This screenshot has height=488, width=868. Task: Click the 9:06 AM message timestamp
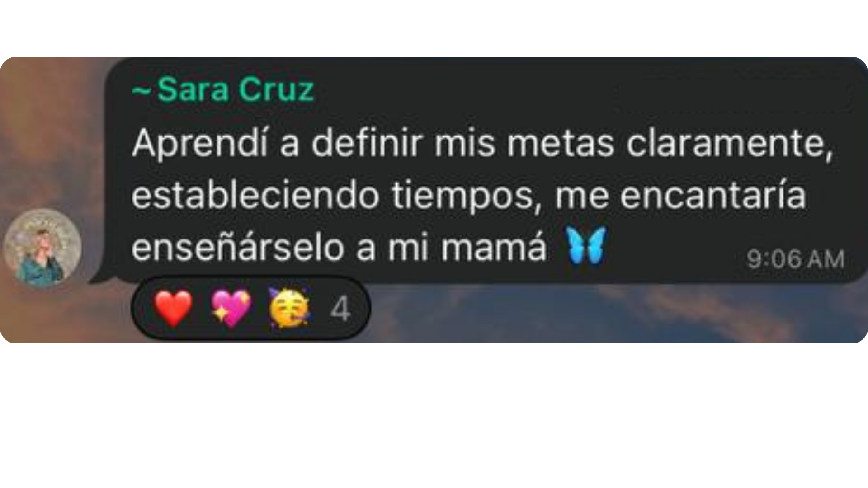pos(795,259)
